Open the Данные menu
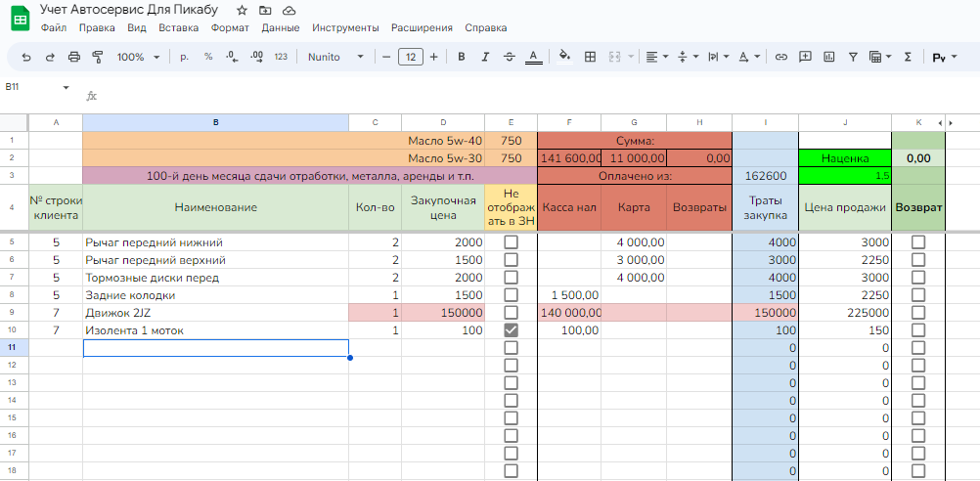The image size is (980, 481). tap(281, 28)
